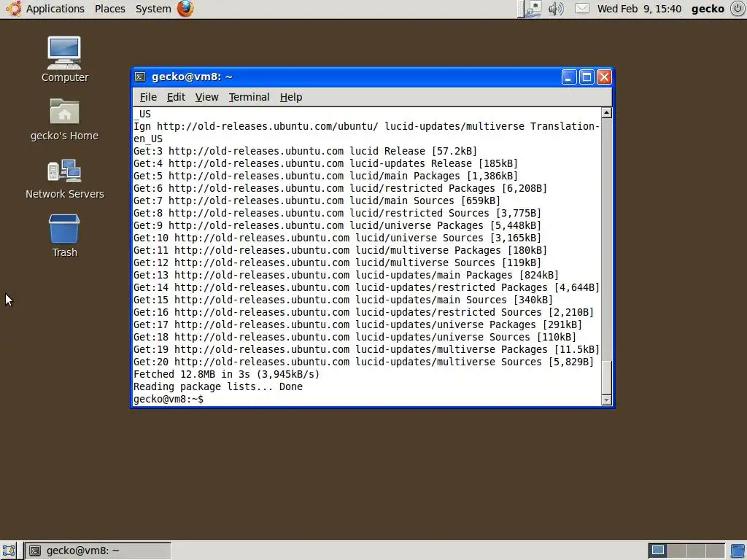The image size is (747, 560).
Task: Click the terminal vertical scrollbar thumb
Action: click(x=606, y=378)
